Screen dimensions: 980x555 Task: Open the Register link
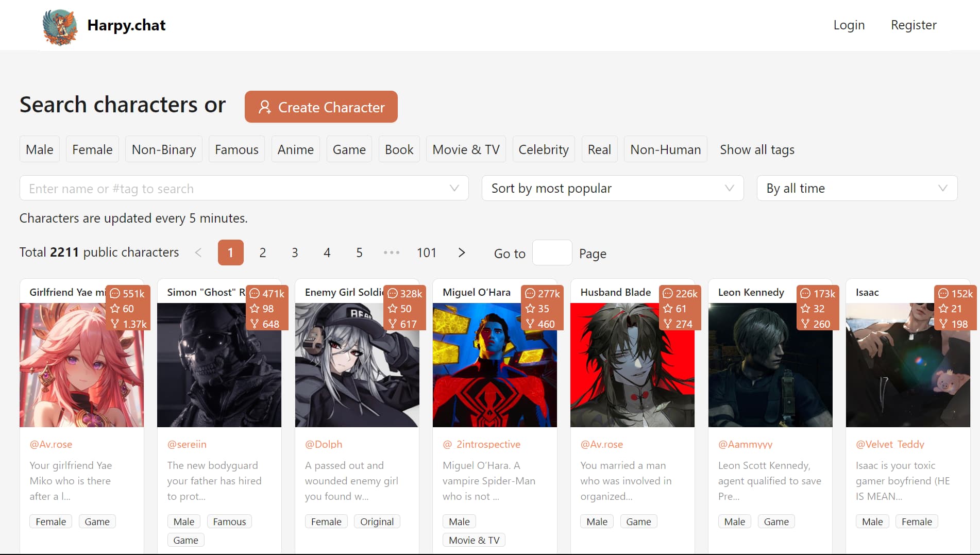pos(914,25)
